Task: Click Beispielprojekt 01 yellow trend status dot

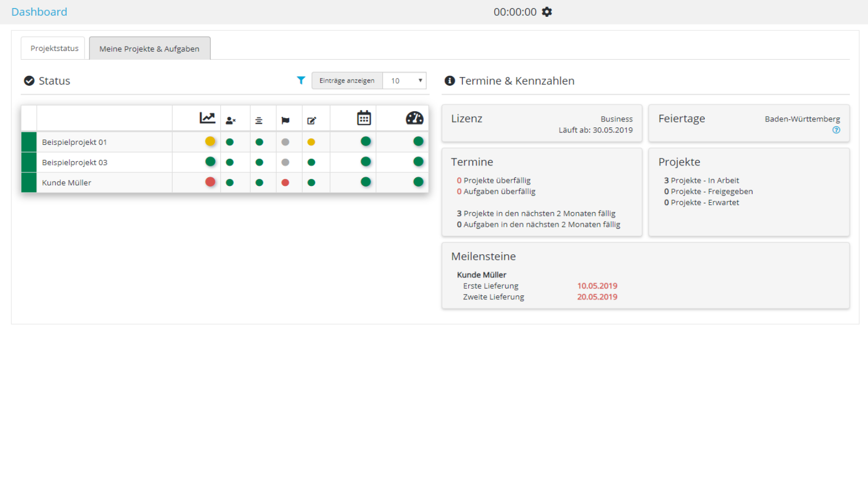Action: (x=210, y=142)
